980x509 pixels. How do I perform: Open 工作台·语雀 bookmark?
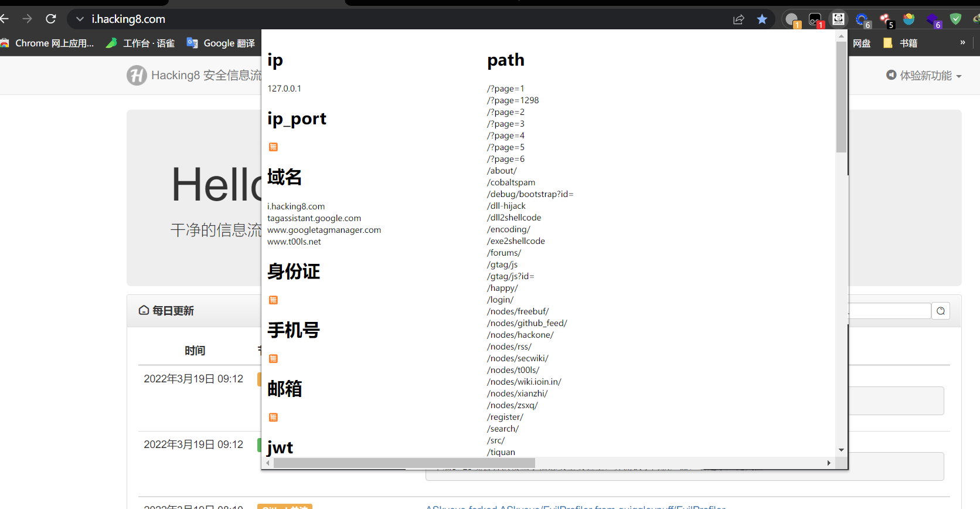pos(140,43)
